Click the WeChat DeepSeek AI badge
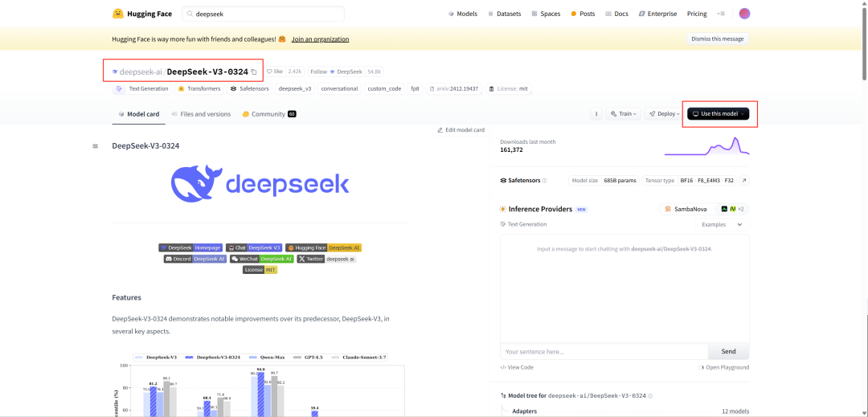868x417 pixels. [262, 259]
